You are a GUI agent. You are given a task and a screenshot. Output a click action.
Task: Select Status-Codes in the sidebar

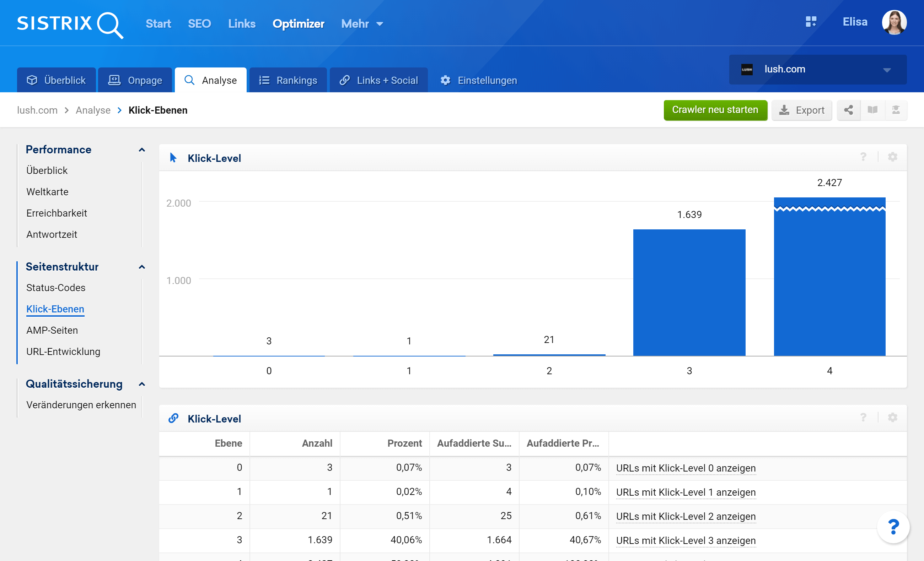(x=56, y=288)
